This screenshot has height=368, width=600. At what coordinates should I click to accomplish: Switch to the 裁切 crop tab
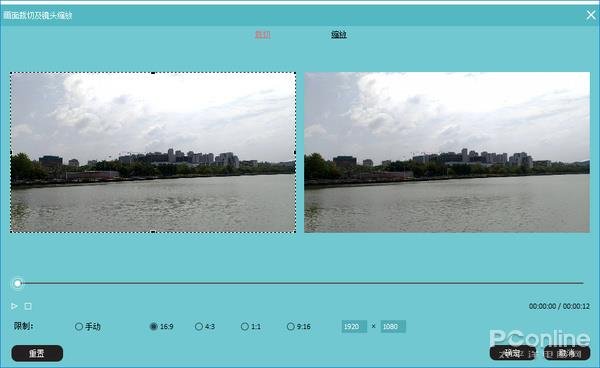262,34
